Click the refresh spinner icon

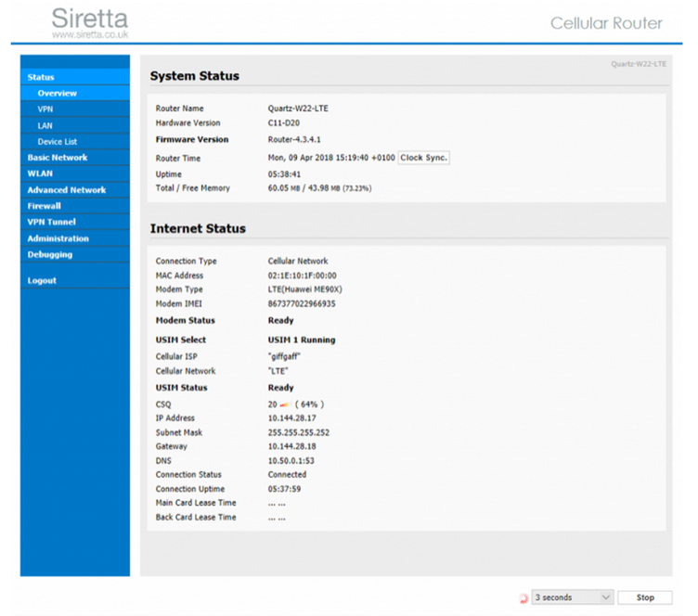[523, 598]
